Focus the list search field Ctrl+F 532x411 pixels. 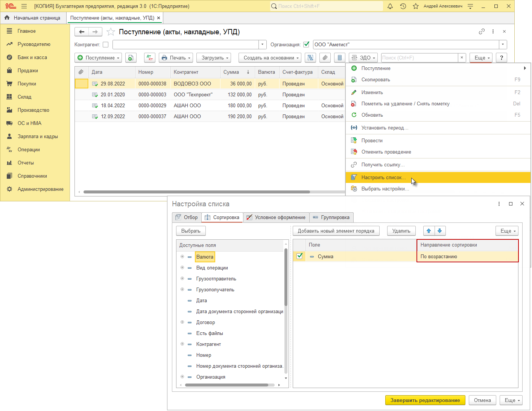pos(420,58)
